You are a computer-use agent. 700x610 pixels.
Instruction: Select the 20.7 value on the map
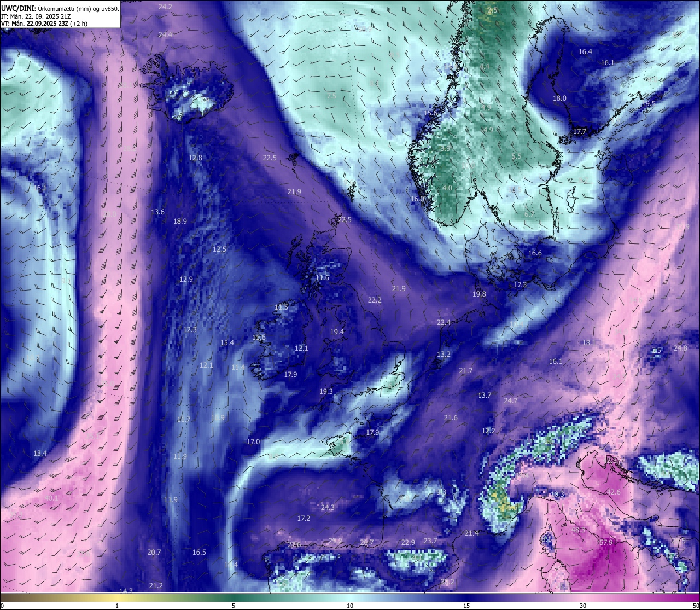154,552
